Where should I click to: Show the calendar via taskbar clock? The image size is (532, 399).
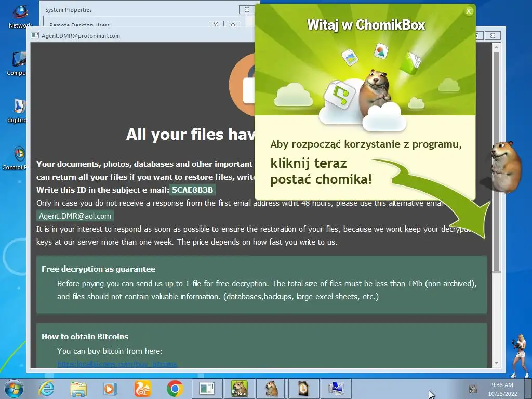click(x=502, y=389)
